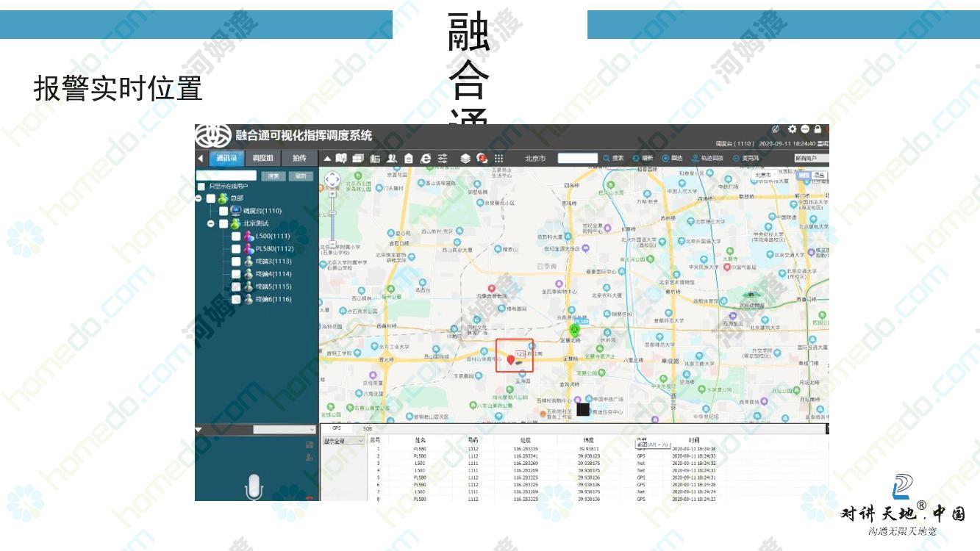Click the lock icon in header

click(x=818, y=129)
